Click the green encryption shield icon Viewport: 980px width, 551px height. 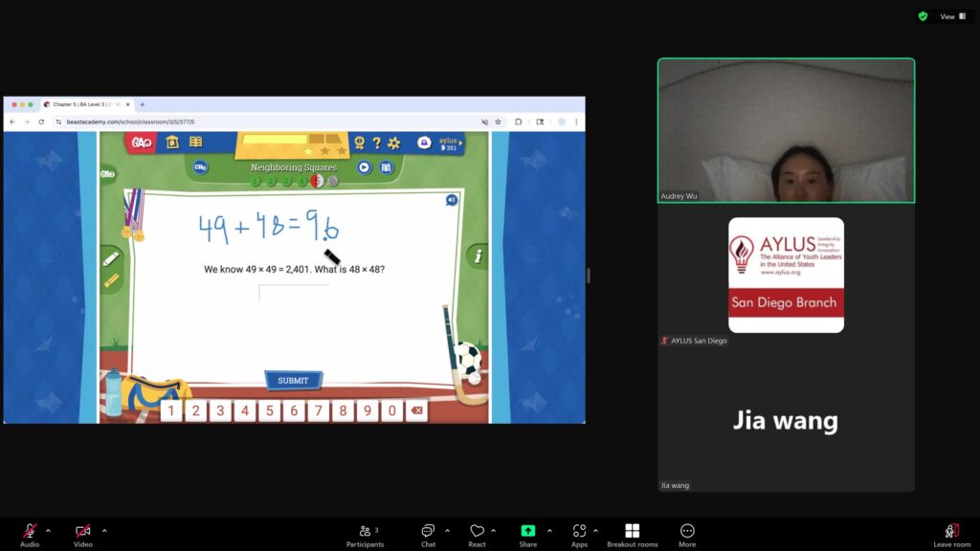click(x=924, y=17)
